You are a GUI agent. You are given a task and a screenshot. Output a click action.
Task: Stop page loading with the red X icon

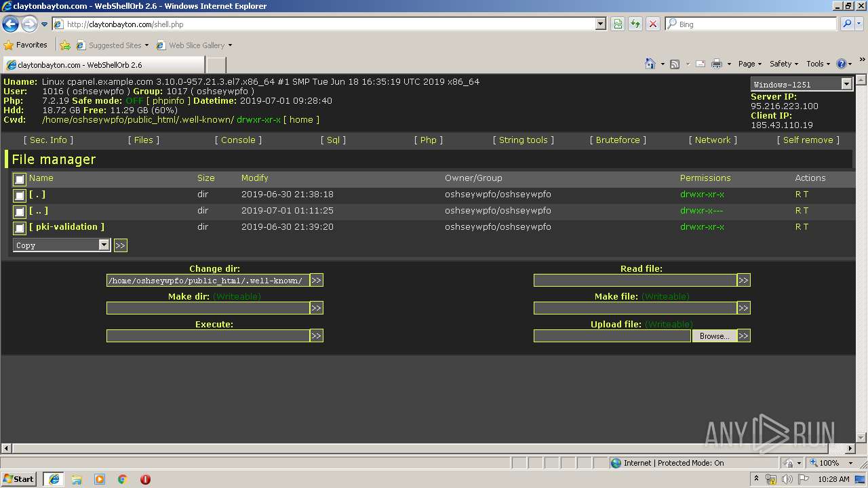(x=653, y=24)
